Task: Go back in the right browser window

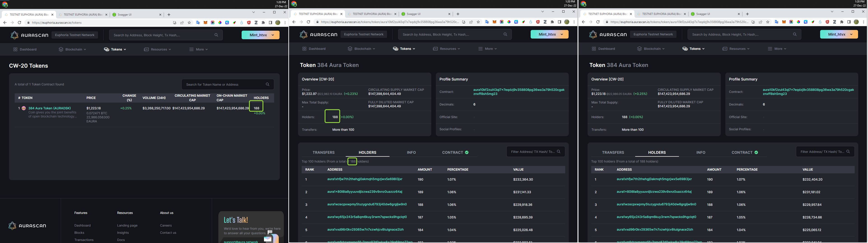Action: click(x=583, y=22)
